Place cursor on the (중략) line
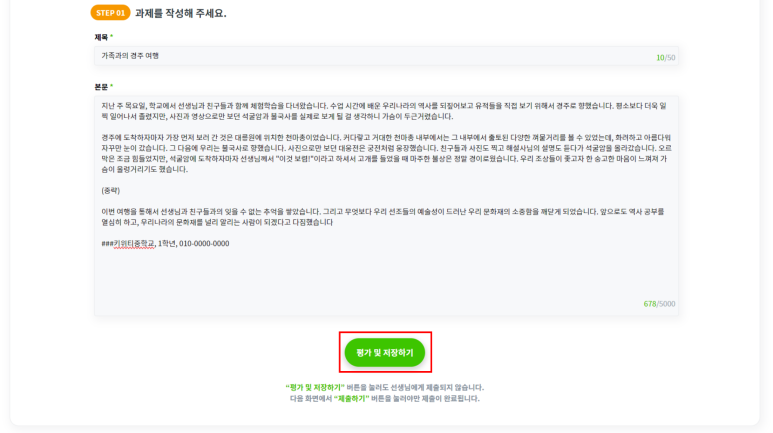The height and width of the screenshot is (433, 773). (111, 190)
